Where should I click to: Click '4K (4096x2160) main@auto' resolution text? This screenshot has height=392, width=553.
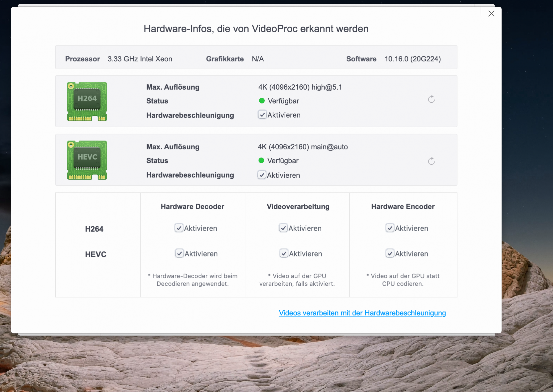(303, 147)
